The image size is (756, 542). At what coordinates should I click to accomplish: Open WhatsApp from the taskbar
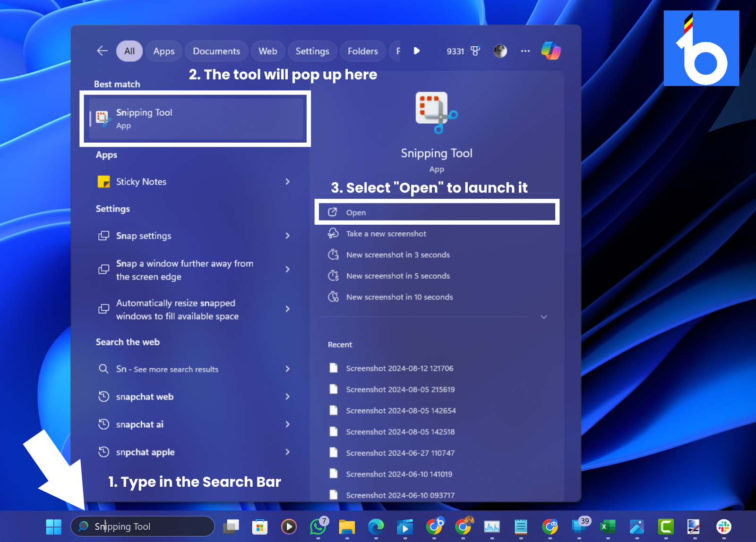[x=318, y=526]
